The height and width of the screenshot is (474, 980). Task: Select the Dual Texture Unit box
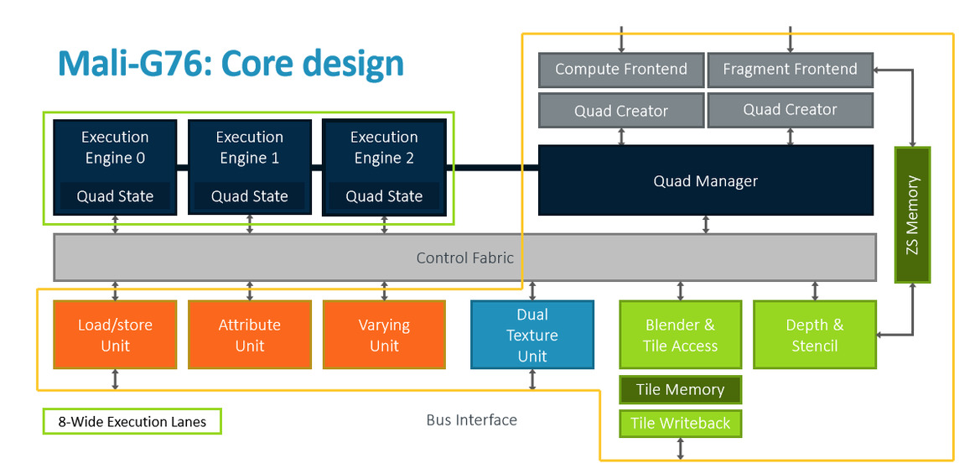click(x=531, y=335)
